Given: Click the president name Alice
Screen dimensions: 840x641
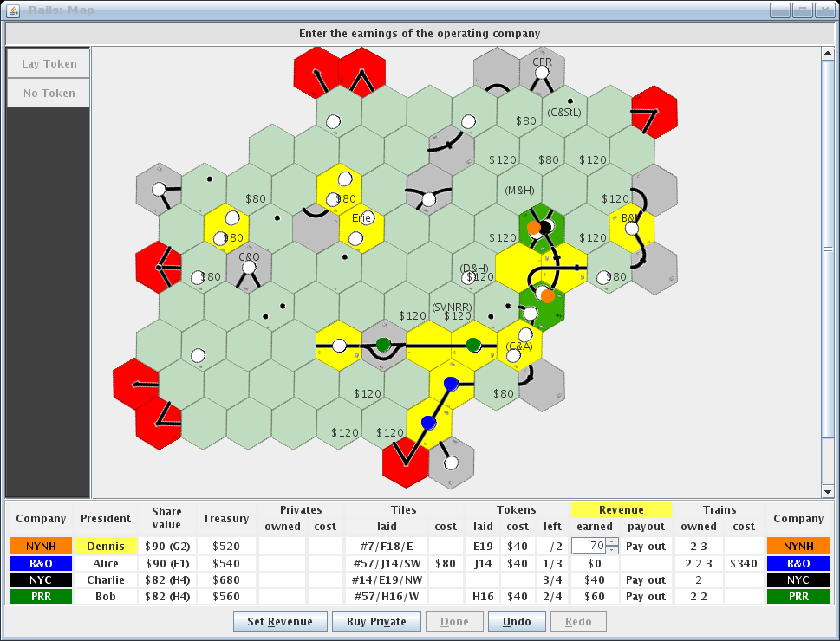Looking at the screenshot, I should click(106, 563).
